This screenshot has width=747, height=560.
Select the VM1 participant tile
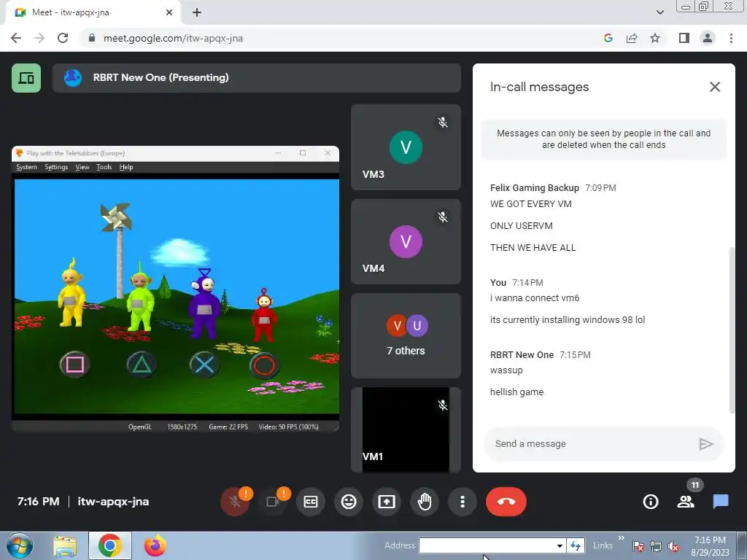[x=406, y=429]
